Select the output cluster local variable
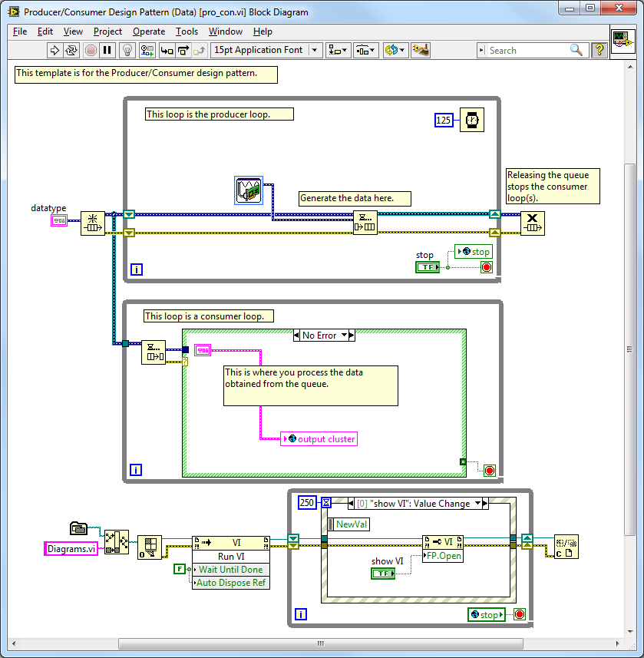This screenshot has height=658, width=644. click(319, 439)
